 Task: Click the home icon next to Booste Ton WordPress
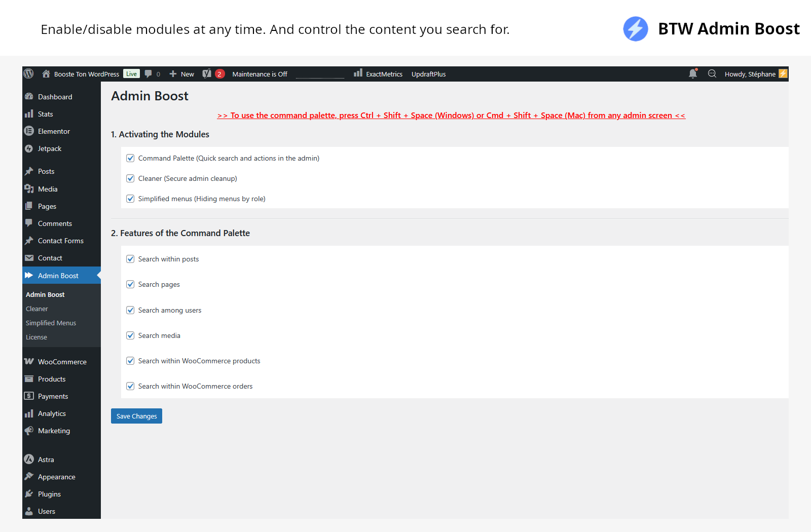[46, 74]
